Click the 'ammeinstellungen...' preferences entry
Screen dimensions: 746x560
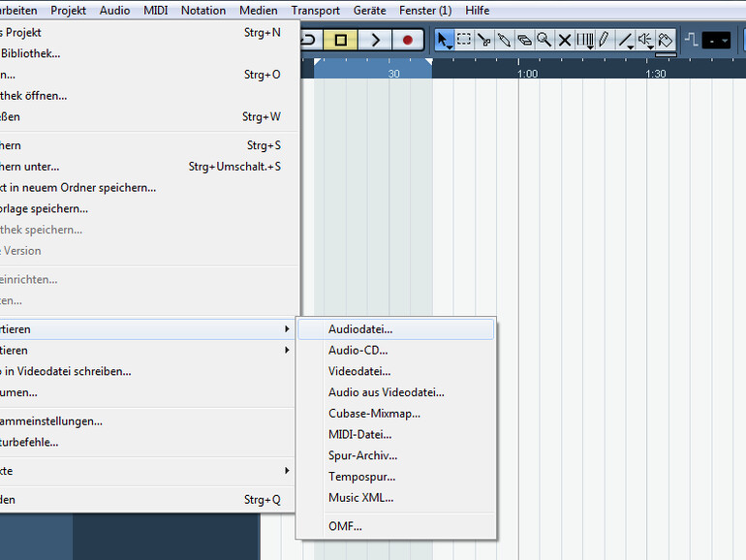click(147, 421)
